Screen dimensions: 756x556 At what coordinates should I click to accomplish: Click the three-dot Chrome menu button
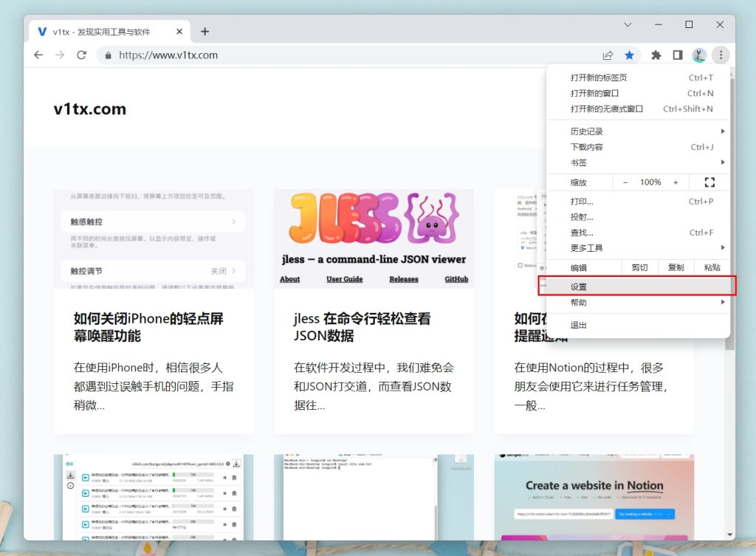tap(721, 55)
